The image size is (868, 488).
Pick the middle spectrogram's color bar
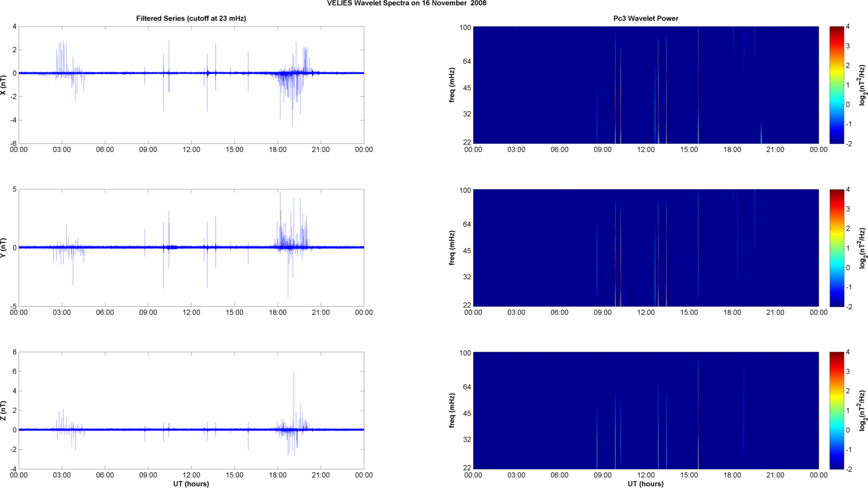(836, 248)
